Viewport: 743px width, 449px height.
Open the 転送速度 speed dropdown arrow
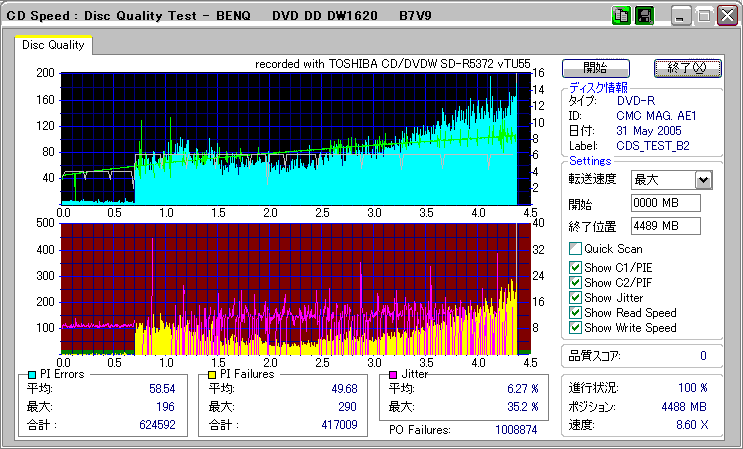pos(702,180)
